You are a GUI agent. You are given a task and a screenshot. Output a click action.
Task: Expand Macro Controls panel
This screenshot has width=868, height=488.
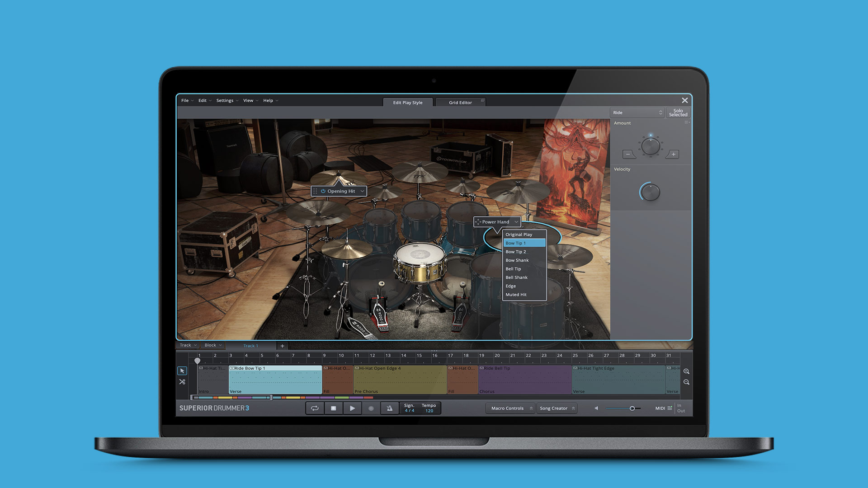pos(510,408)
